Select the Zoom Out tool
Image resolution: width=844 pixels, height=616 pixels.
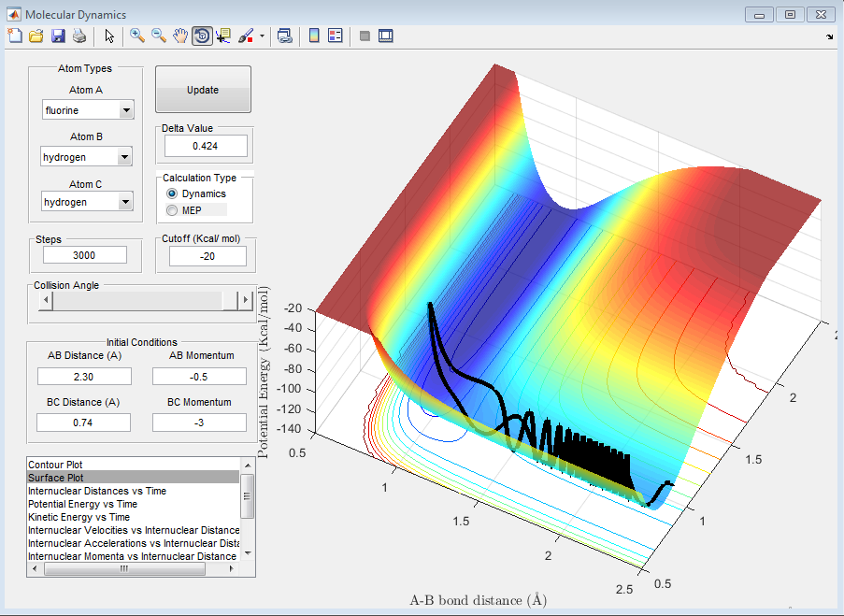[x=159, y=36]
